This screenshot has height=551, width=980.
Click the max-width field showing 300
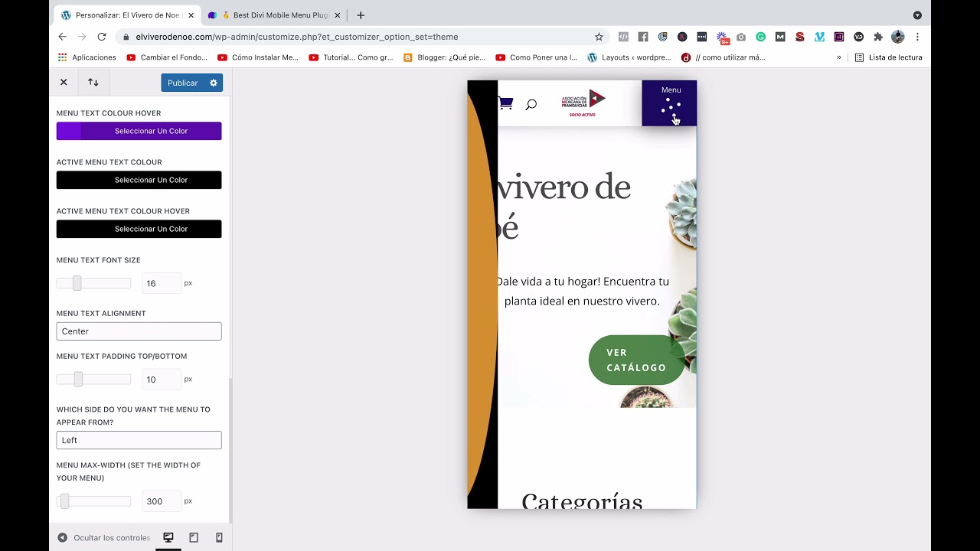(x=162, y=501)
